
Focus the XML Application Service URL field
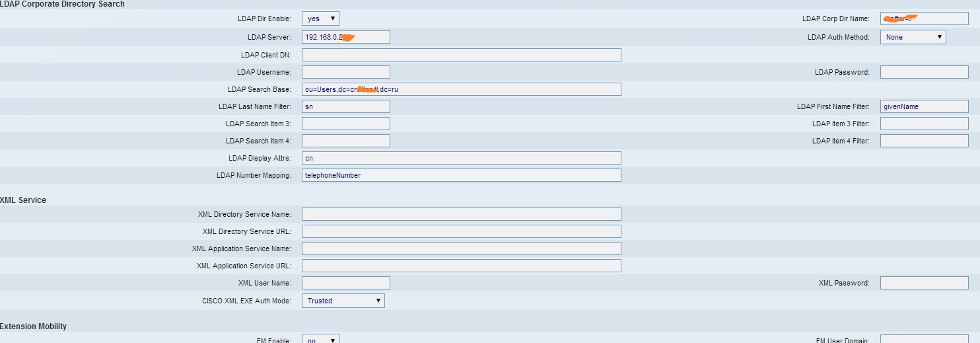click(x=461, y=266)
